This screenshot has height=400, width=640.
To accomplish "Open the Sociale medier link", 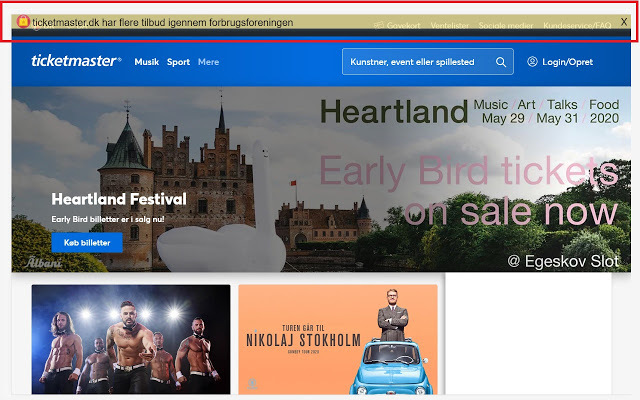I will (506, 25).
